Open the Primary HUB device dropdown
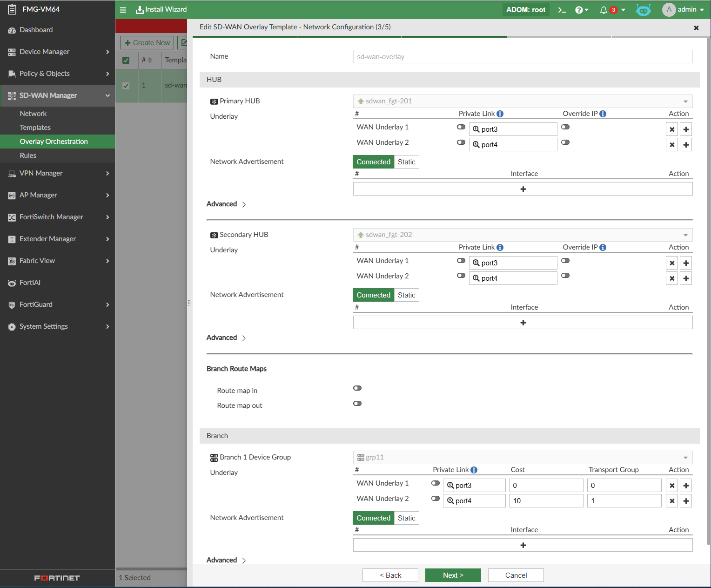 pos(523,101)
